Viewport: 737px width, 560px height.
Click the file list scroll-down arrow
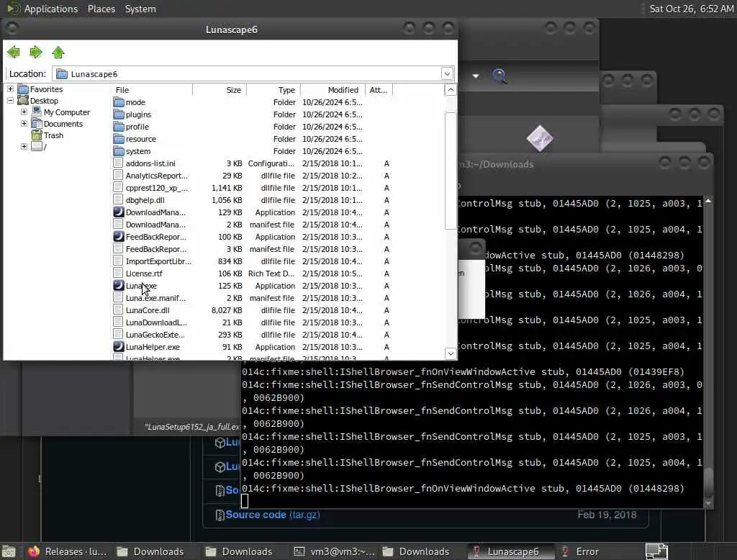click(451, 353)
